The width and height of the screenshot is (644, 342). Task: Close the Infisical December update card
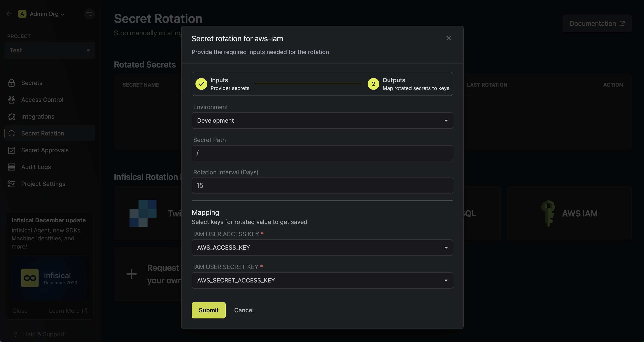click(x=20, y=311)
